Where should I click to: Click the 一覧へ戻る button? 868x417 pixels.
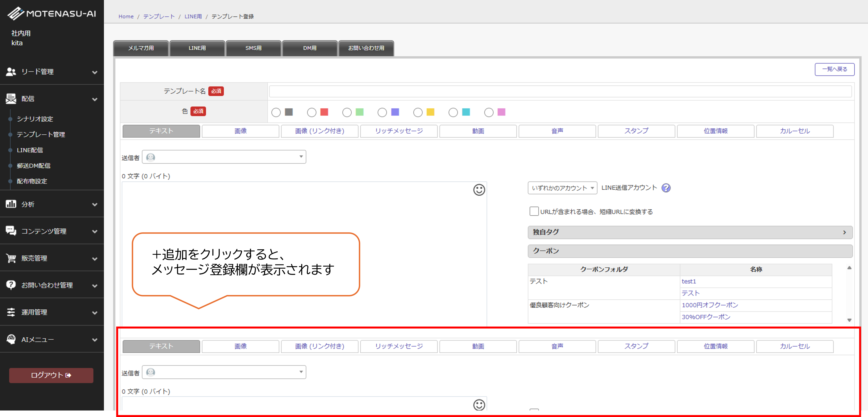(x=834, y=69)
